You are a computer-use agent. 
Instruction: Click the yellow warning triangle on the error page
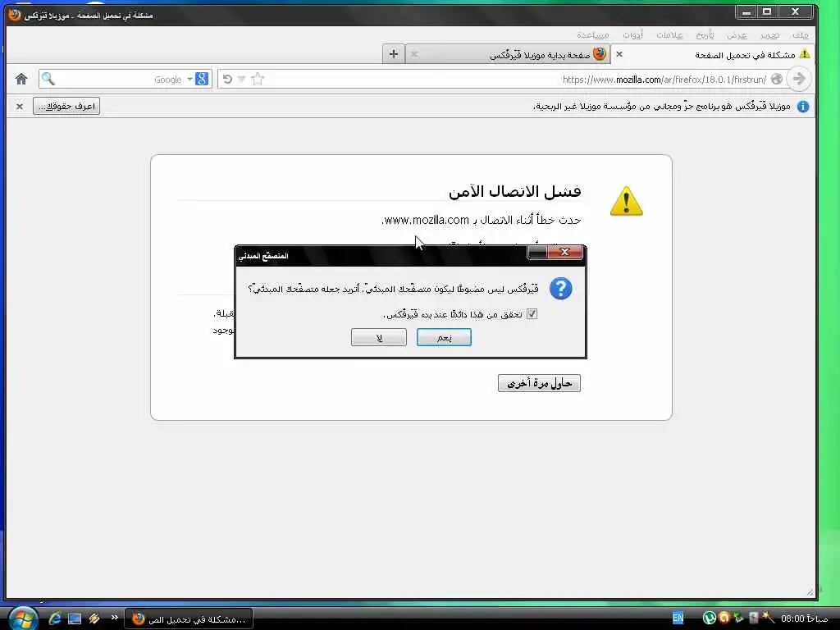click(626, 201)
